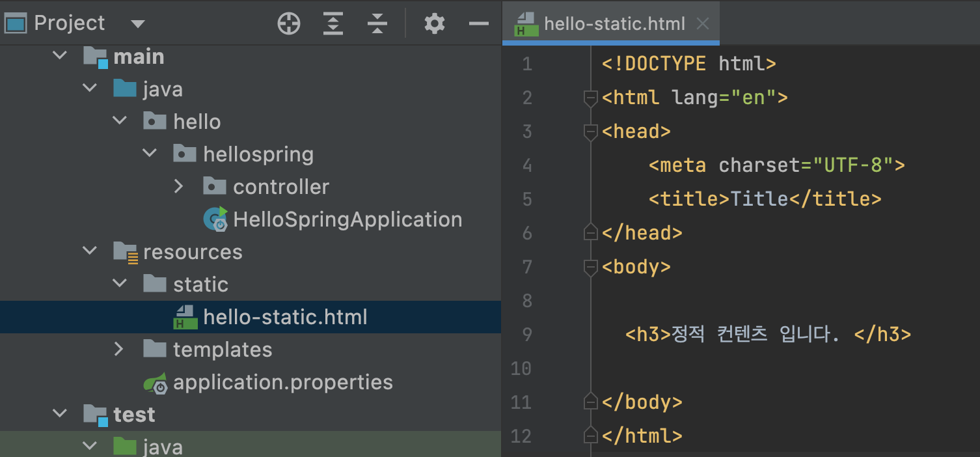Click the Expand All toolbar icon
The width and height of the screenshot is (980, 457).
tap(333, 24)
